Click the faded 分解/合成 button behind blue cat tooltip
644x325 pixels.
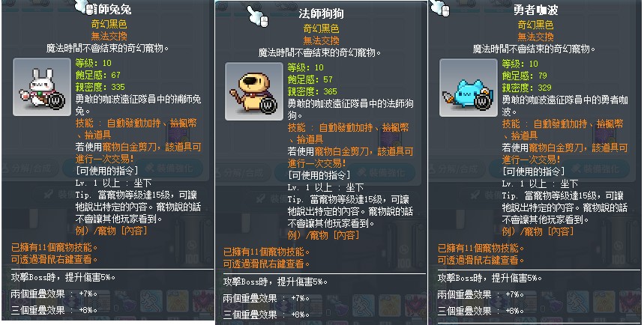click(455, 169)
